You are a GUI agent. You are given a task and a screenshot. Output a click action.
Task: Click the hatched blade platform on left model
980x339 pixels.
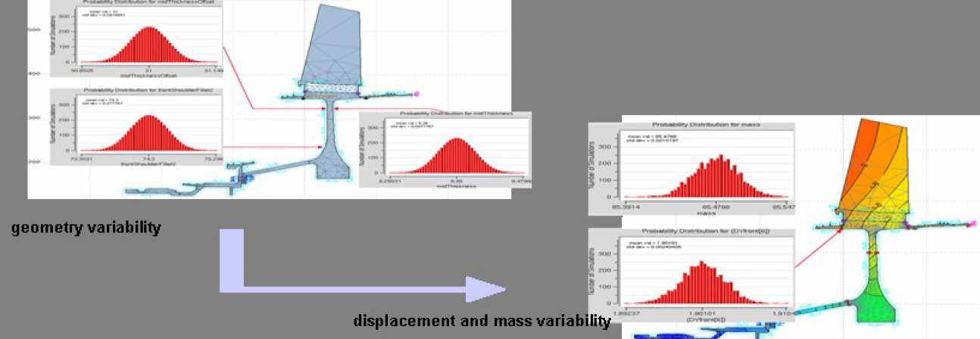[332, 88]
